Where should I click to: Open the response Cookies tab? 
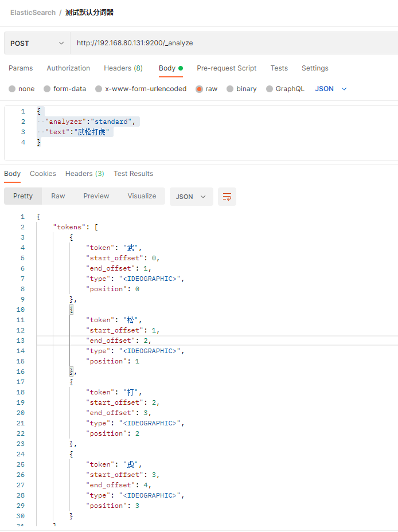[x=43, y=174]
